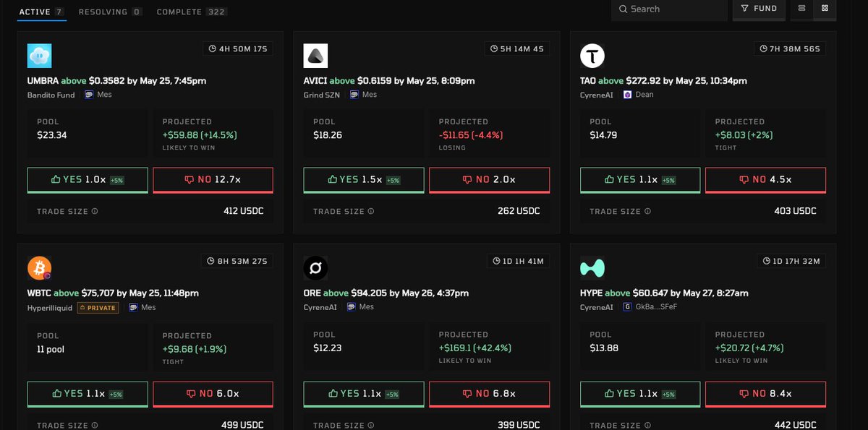
Task: Bet NO 2.0x on AVICI
Action: (x=490, y=180)
